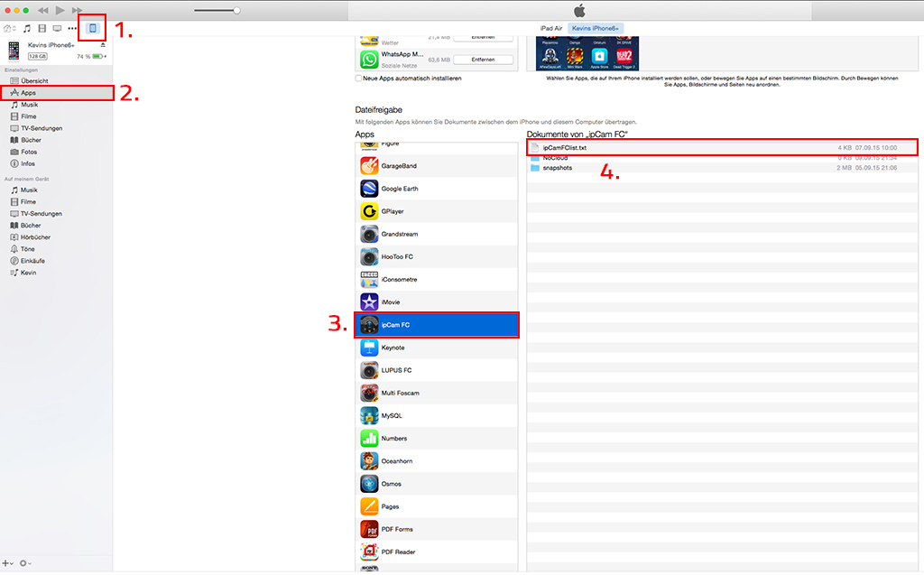Open the add playlist plus menu
924x575 pixels.
[7, 563]
